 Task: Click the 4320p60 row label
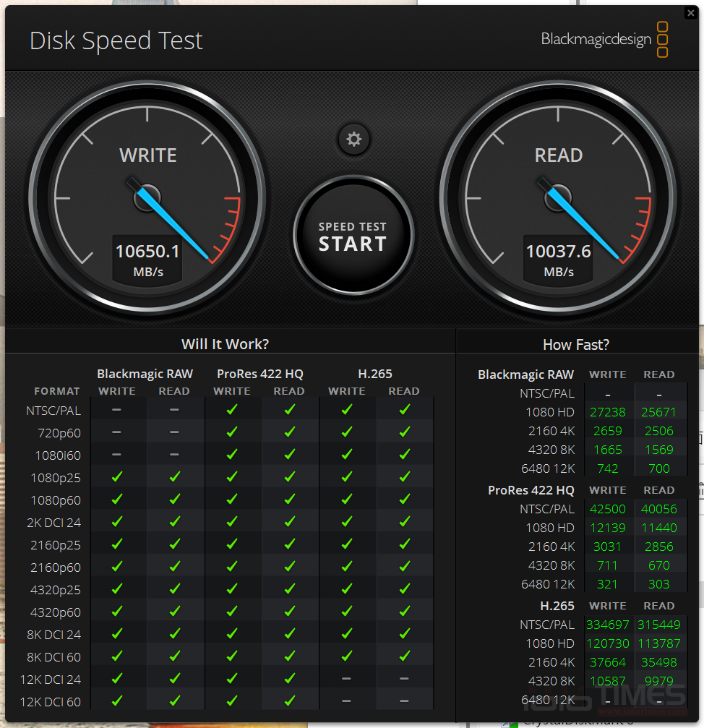point(56,612)
